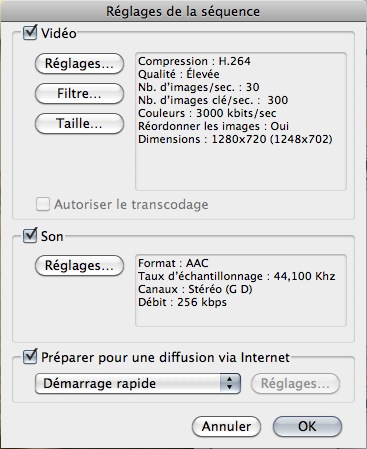The width and height of the screenshot is (367, 449).
Task: Toggle the Son checkbox
Action: 30,236
